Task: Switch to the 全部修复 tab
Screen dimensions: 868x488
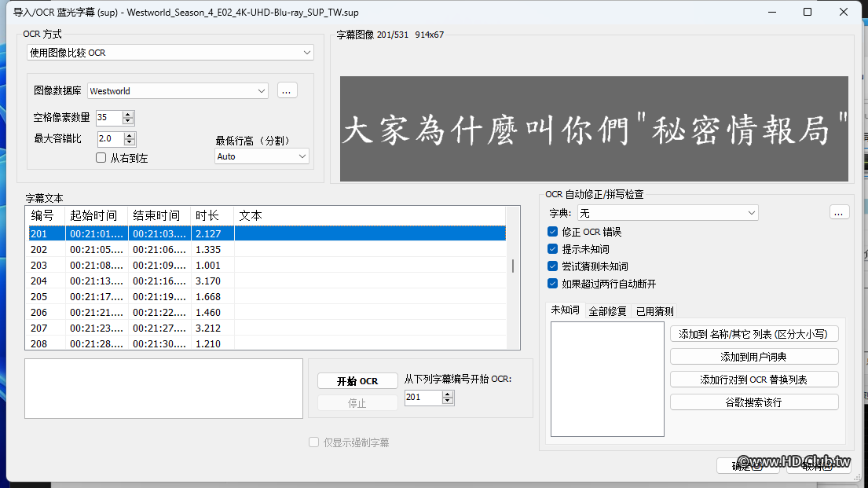Action: pos(608,311)
